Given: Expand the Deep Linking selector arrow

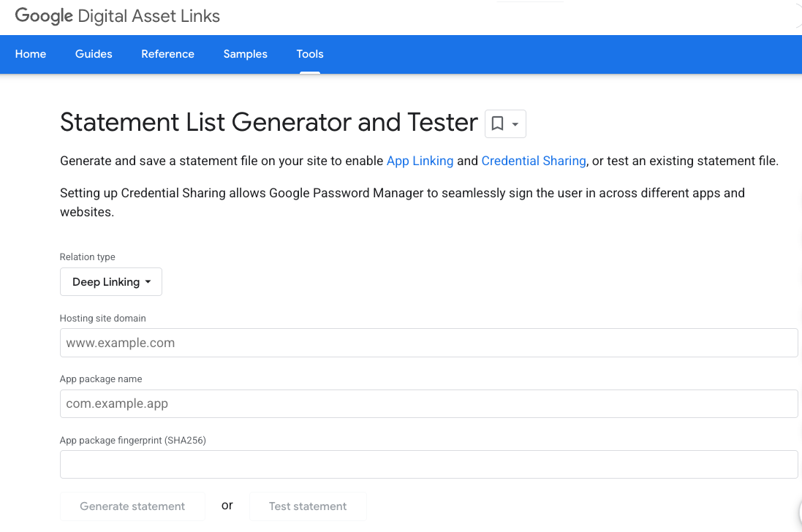Looking at the screenshot, I should tap(149, 281).
